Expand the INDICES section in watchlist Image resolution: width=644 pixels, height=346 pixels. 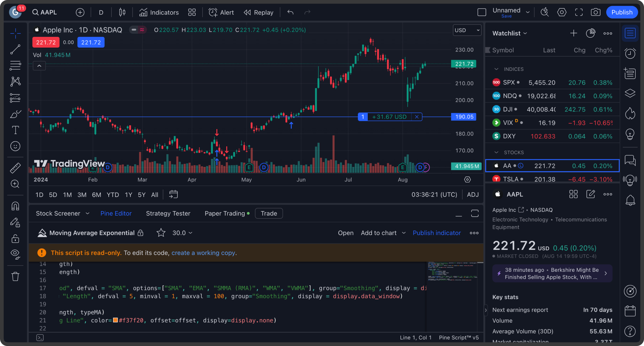click(x=496, y=69)
